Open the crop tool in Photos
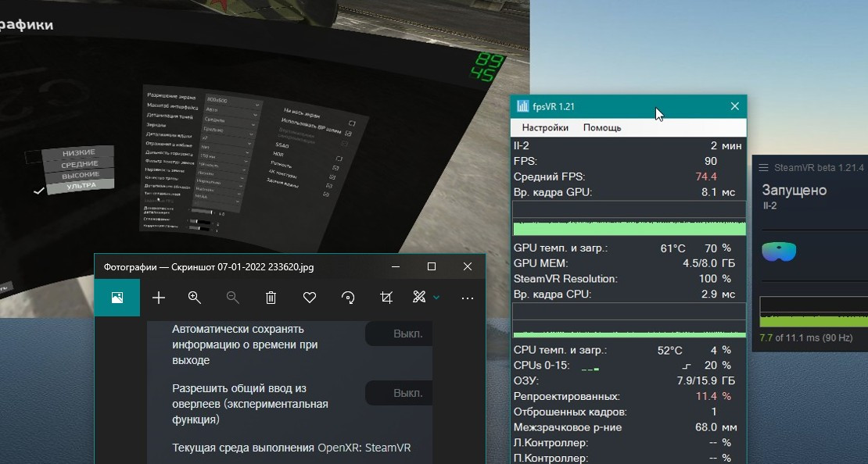868x464 pixels. [386, 298]
